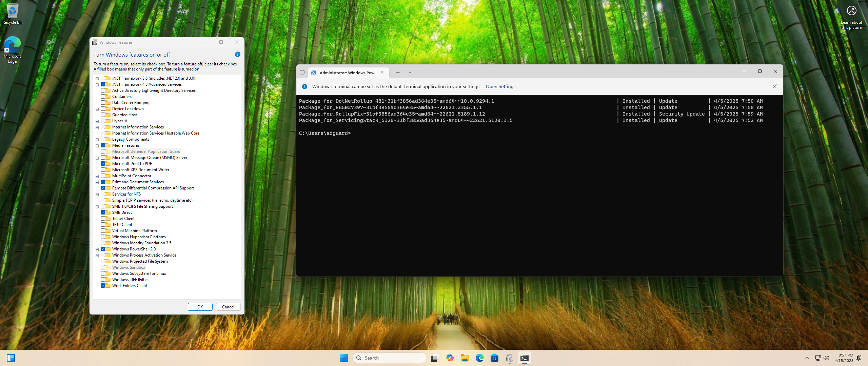Open the Recycle Bin on the desktop
The width and height of the screenshot is (868, 366).
point(12,10)
